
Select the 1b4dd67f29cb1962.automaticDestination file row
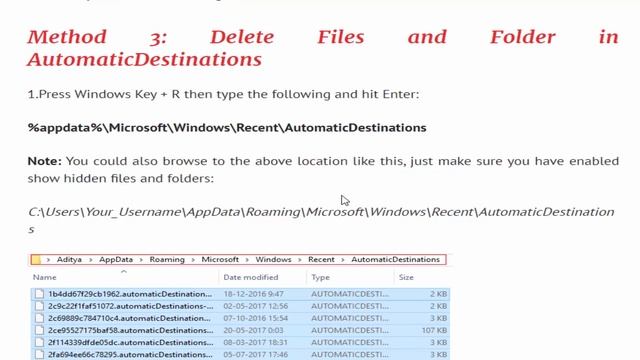point(240,294)
